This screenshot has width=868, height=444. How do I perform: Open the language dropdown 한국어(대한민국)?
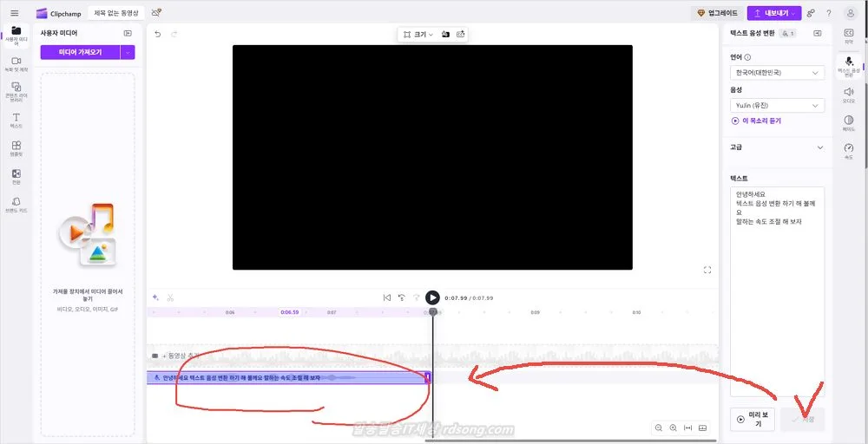coord(777,73)
